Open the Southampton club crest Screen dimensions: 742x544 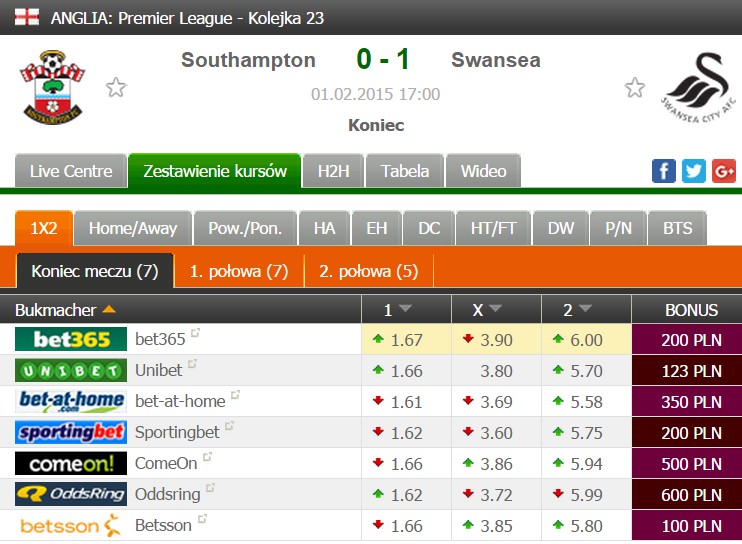tap(53, 87)
